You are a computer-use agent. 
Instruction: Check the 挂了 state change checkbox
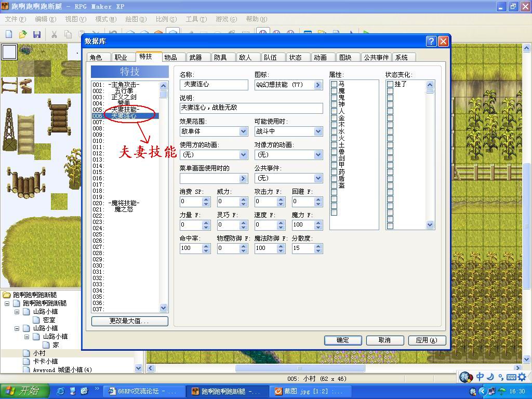[390, 84]
